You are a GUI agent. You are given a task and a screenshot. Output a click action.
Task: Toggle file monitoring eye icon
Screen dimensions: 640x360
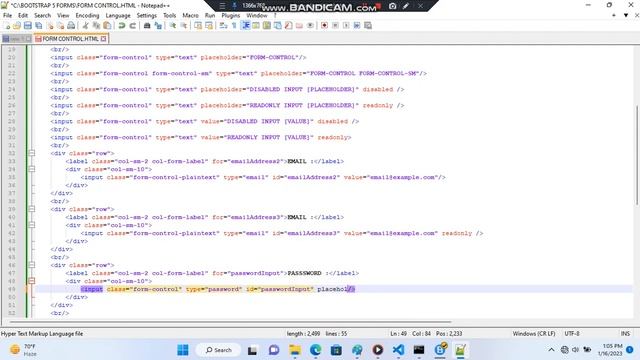click(x=310, y=25)
